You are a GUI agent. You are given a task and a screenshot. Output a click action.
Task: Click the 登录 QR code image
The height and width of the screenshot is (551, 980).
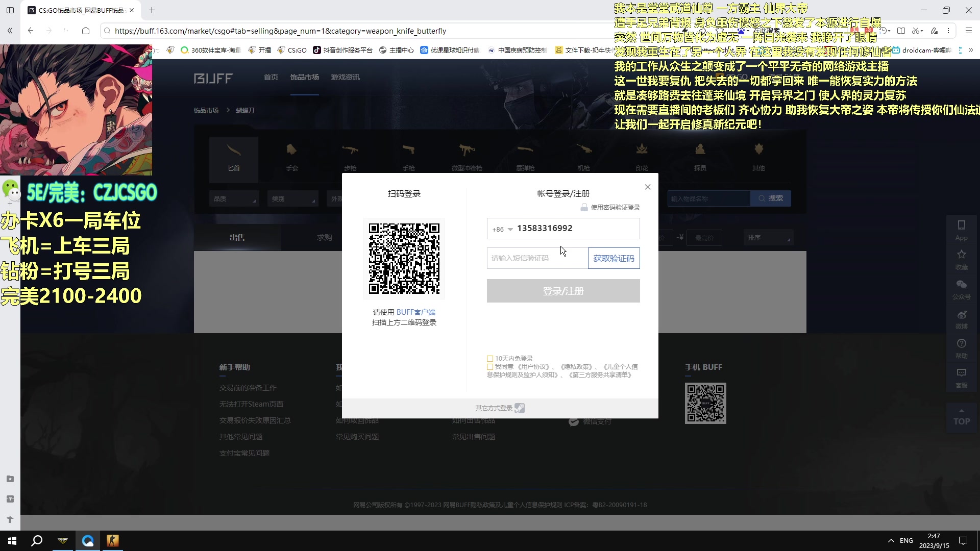click(x=404, y=259)
